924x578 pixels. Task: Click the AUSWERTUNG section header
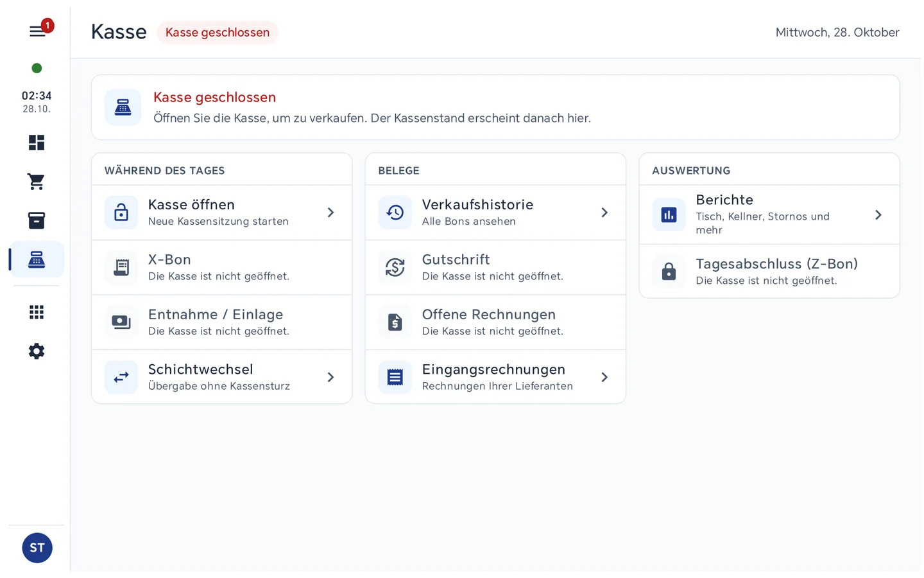[691, 171]
